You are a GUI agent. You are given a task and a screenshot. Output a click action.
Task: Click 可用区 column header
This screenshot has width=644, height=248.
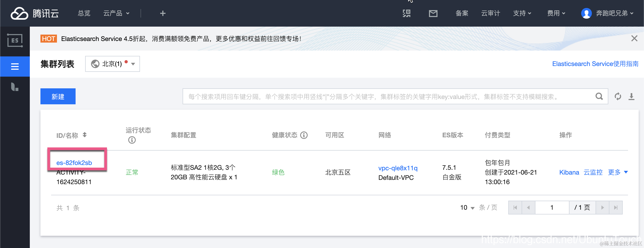pos(335,135)
